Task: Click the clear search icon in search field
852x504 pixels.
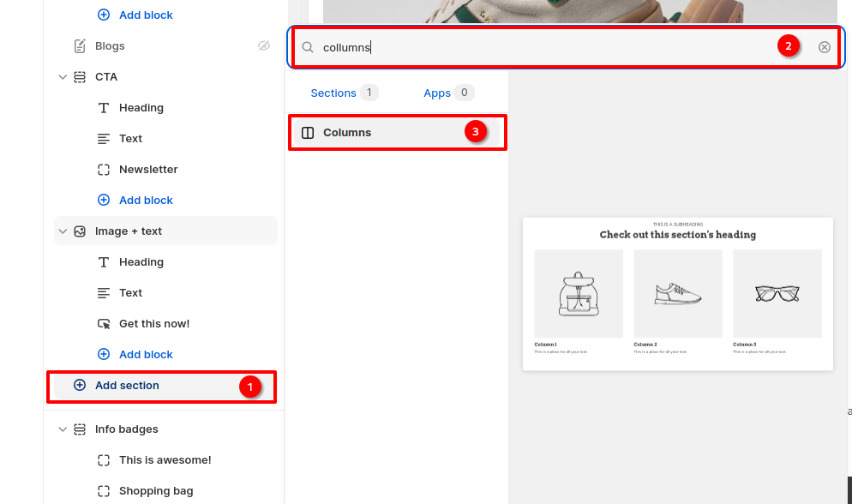Action: 824,47
